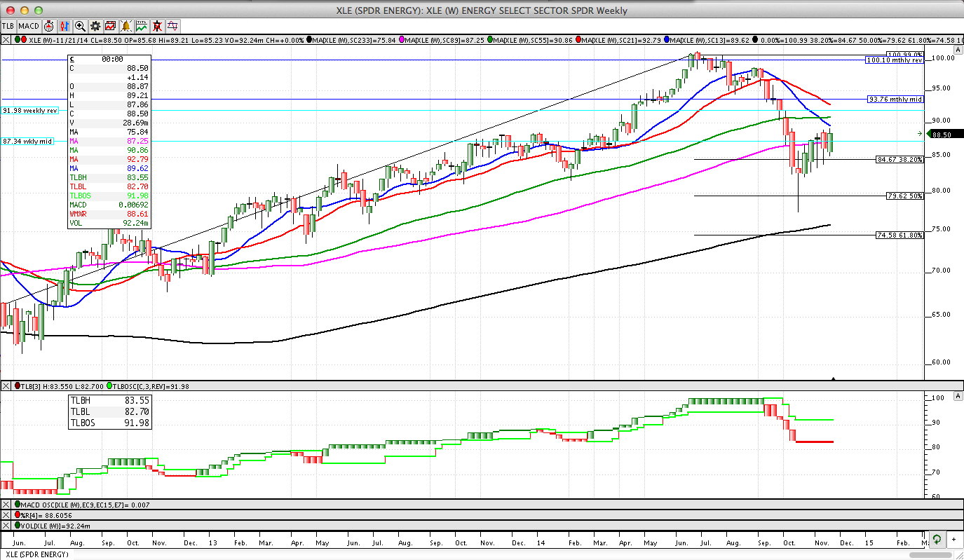The width and height of the screenshot is (964, 560).
Task: Click the black MA SC233 color dot
Action: 311,40
